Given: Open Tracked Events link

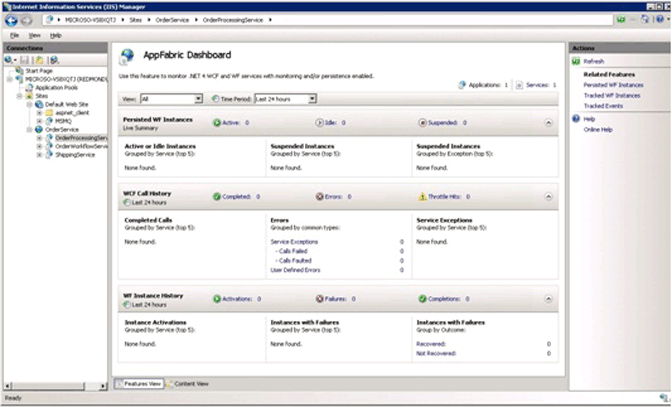Looking at the screenshot, I should coord(603,106).
